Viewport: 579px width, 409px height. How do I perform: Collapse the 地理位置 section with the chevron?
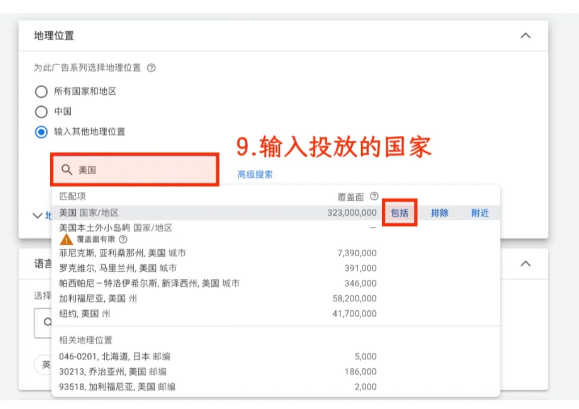click(x=525, y=36)
